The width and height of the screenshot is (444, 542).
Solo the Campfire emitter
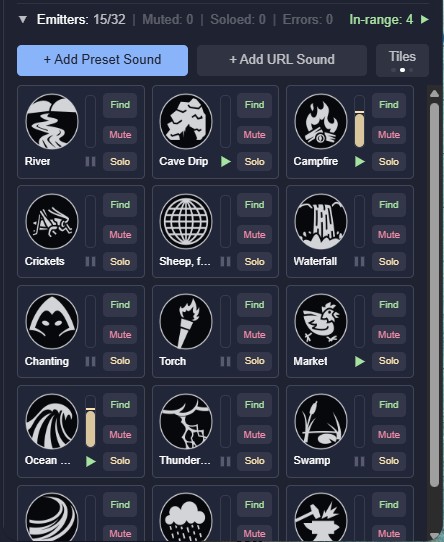pos(389,161)
